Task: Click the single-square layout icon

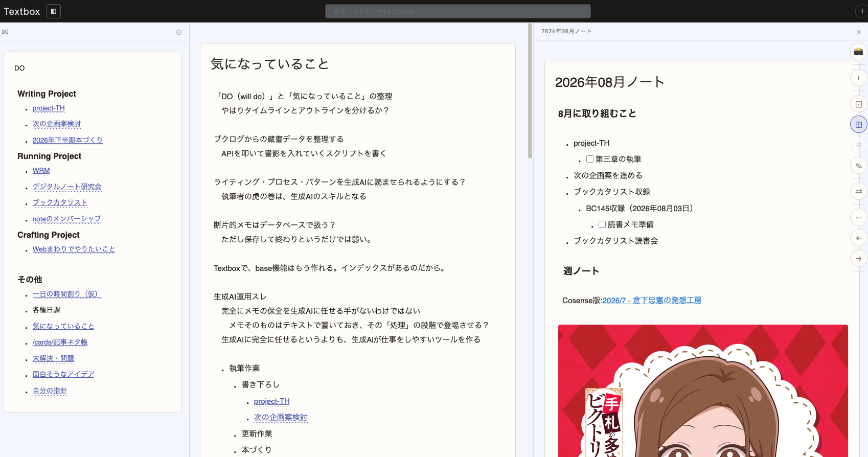Action: (x=858, y=104)
